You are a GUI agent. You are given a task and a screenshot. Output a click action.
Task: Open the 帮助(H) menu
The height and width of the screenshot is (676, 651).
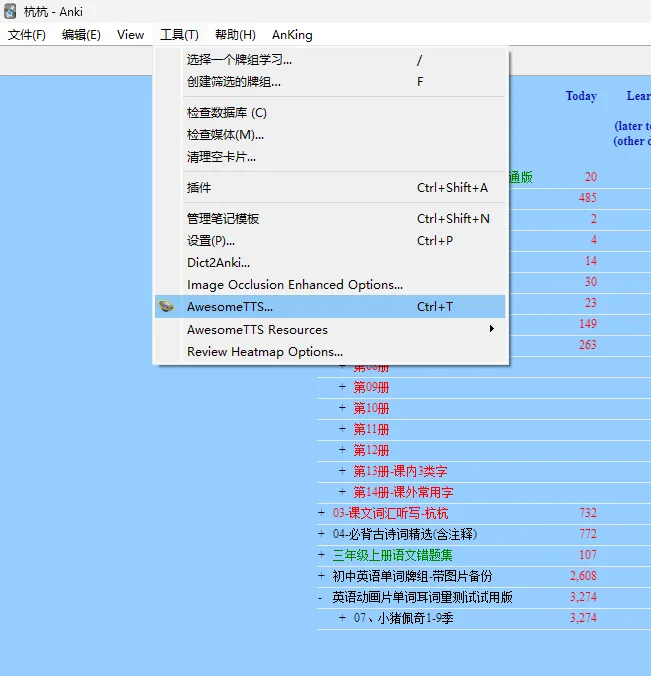coord(235,35)
